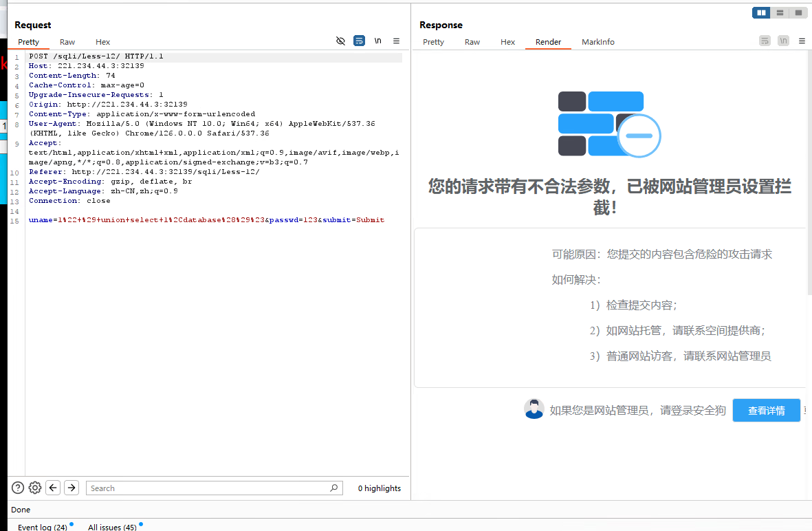Image resolution: width=812 pixels, height=531 pixels.
Task: Open the help question mark icon
Action: [x=18, y=488]
